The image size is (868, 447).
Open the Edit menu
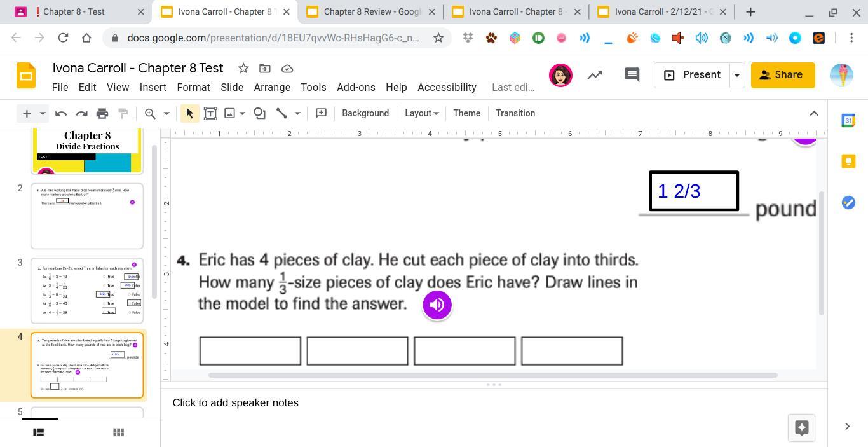87,87
